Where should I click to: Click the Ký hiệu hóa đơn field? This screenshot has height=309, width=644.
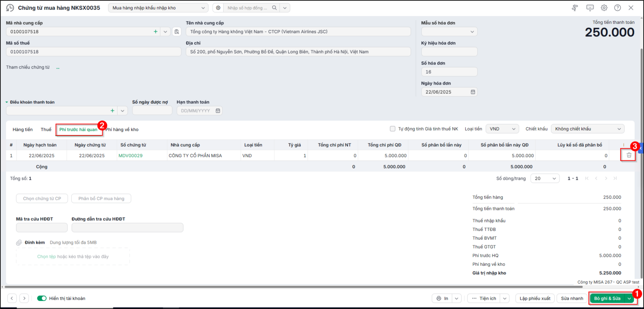(x=449, y=52)
